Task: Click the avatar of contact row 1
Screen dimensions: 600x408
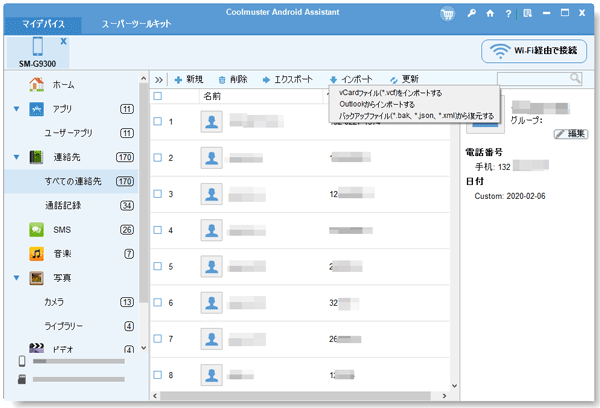Action: pyautogui.click(x=212, y=122)
